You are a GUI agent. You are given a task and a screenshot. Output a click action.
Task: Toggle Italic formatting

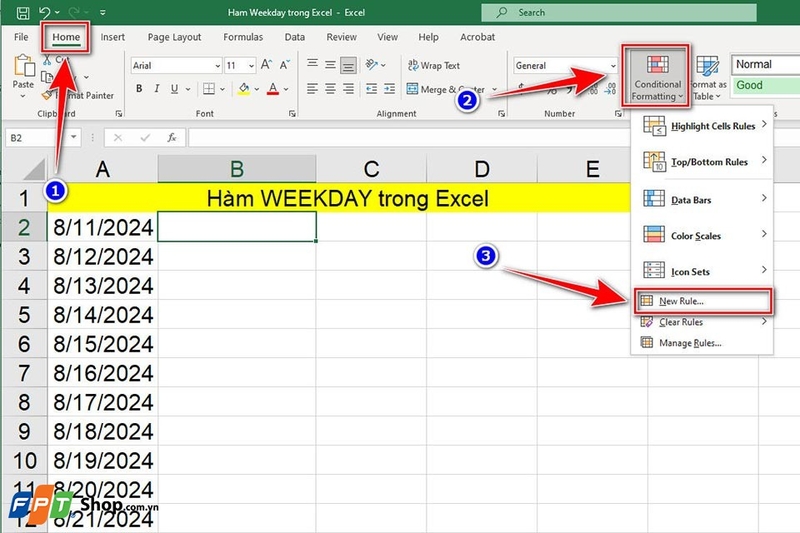pyautogui.click(x=157, y=89)
